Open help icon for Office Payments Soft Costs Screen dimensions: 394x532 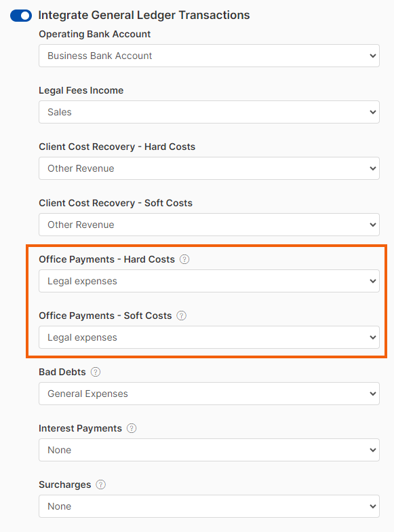[182, 316]
